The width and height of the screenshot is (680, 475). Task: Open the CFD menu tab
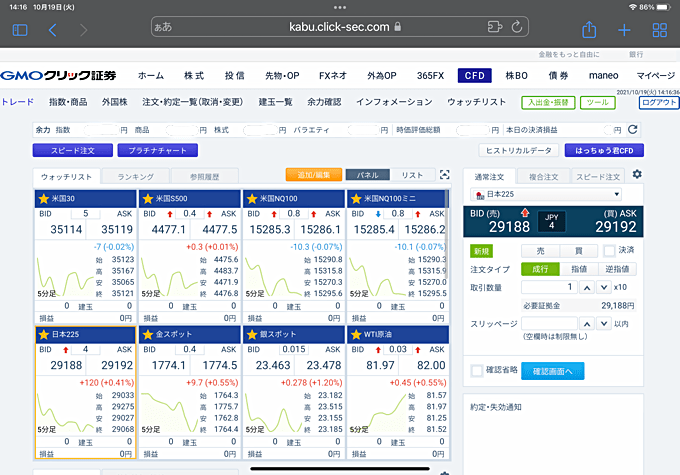[x=474, y=75]
